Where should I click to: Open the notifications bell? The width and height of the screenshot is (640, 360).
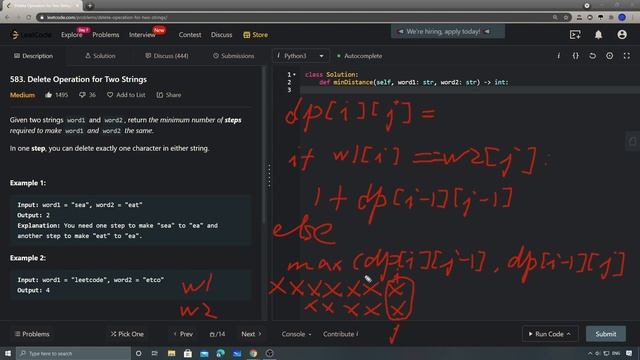tap(598, 35)
